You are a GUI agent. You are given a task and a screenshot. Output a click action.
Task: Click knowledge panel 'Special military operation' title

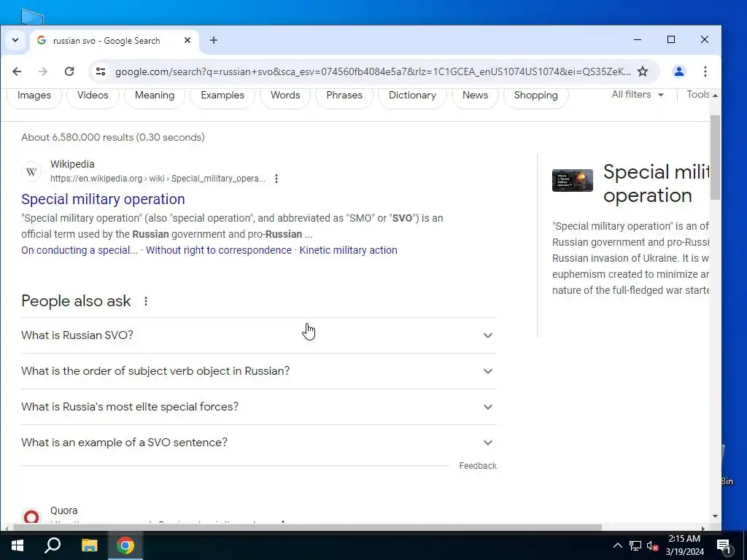click(656, 184)
